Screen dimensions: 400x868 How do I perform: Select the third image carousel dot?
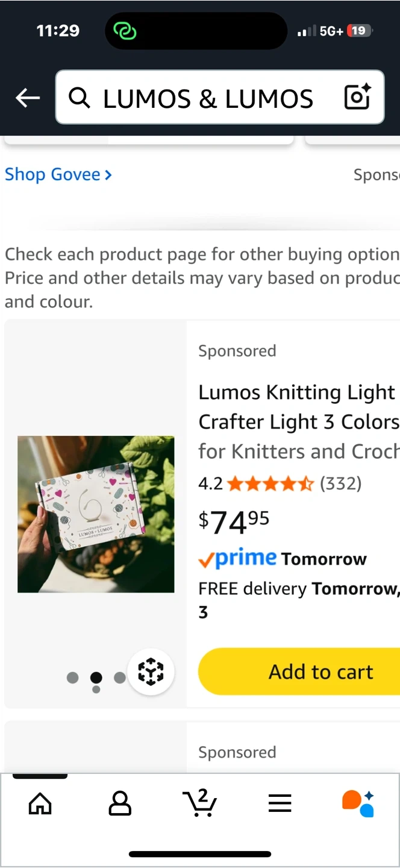click(119, 678)
